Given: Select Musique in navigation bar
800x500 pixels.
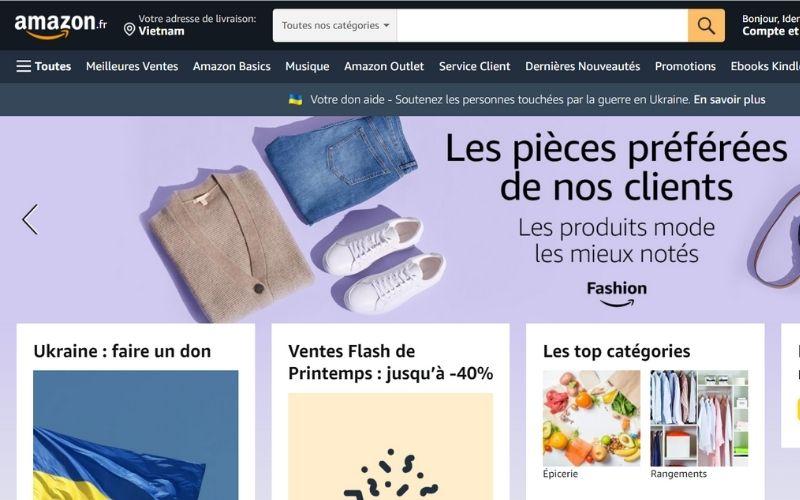Looking at the screenshot, I should (307, 66).
